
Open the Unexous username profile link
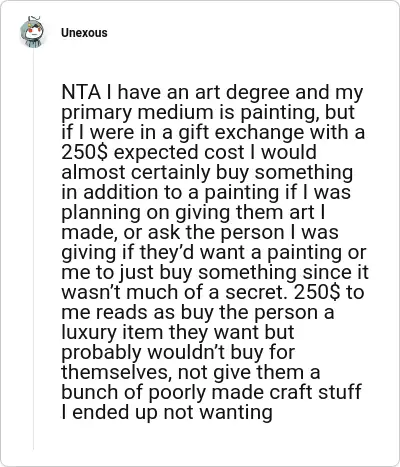click(84, 33)
